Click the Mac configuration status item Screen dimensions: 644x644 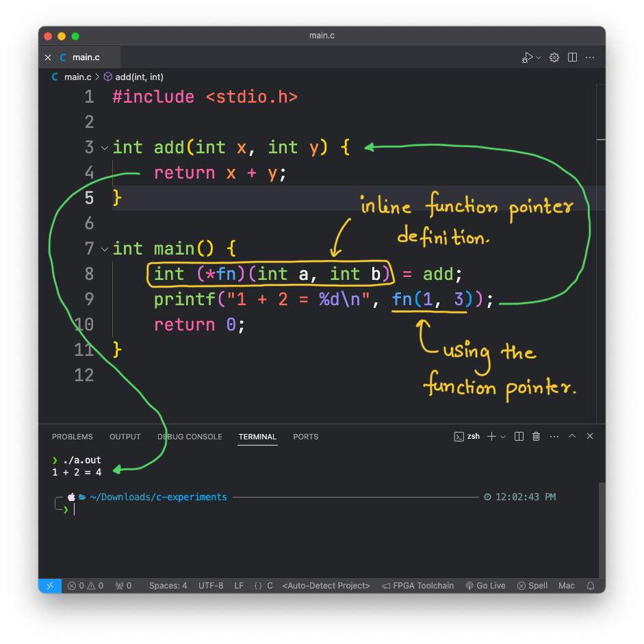pos(567,586)
